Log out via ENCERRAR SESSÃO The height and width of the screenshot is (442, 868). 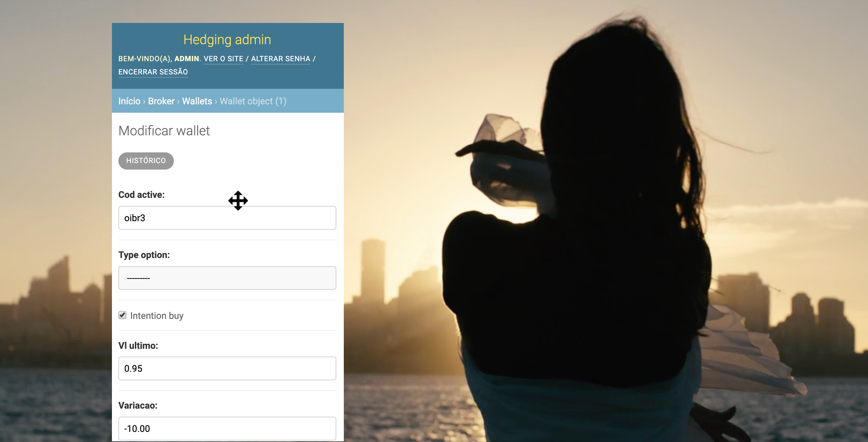click(x=153, y=72)
